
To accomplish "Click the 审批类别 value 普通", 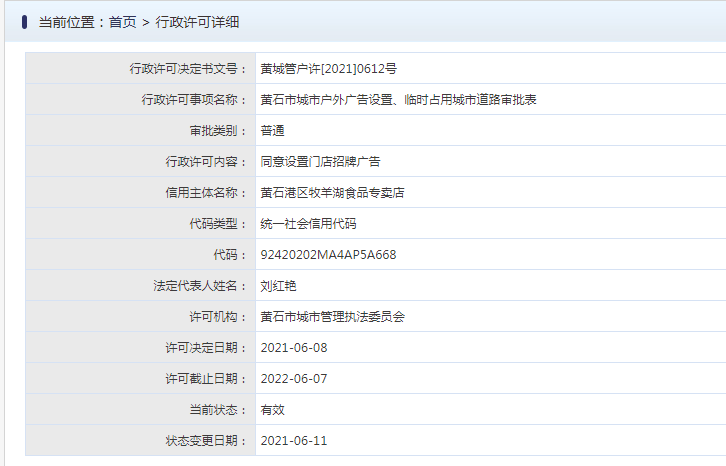I will 273,131.
